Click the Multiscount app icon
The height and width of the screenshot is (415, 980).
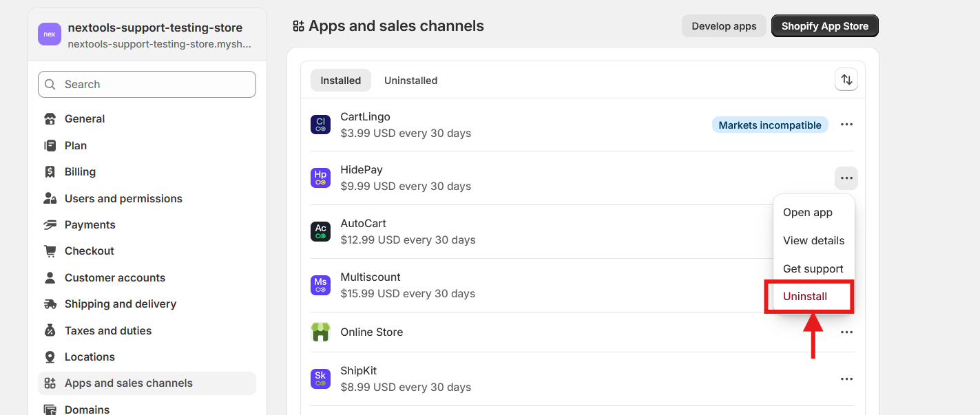[x=320, y=286]
